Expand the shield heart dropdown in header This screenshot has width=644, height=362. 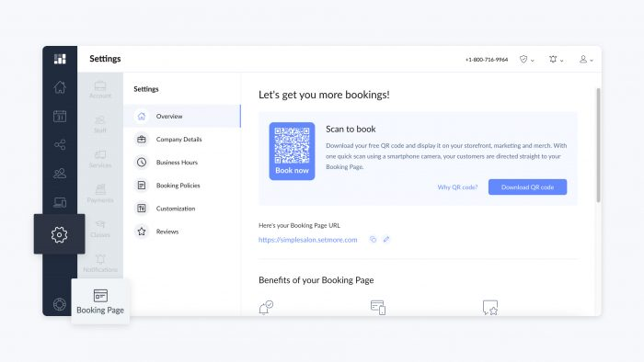coord(527,60)
